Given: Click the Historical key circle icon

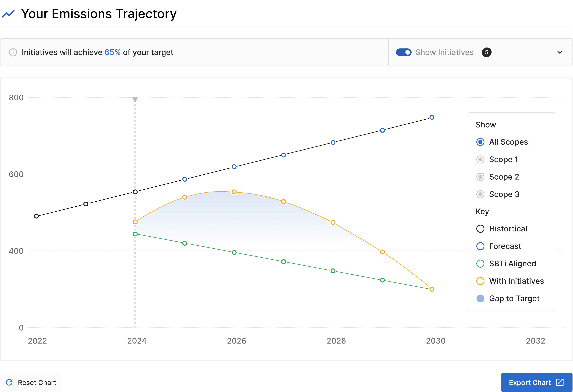Looking at the screenshot, I should [480, 229].
